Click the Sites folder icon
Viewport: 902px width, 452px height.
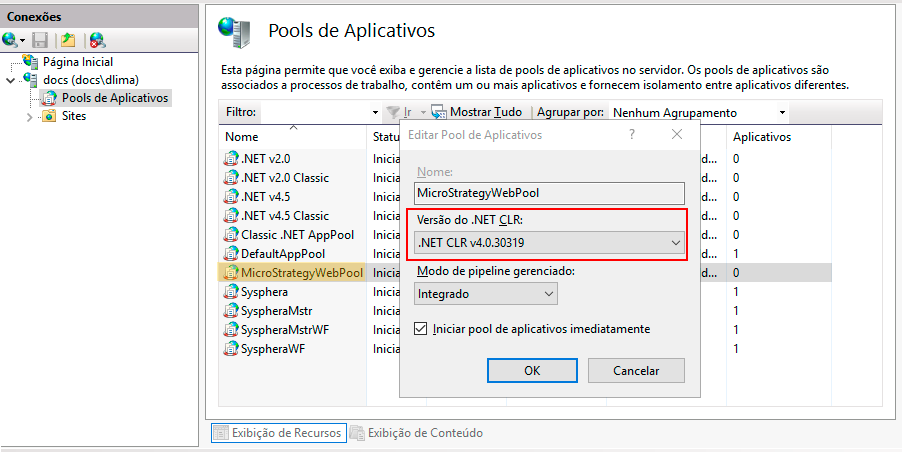pos(50,116)
